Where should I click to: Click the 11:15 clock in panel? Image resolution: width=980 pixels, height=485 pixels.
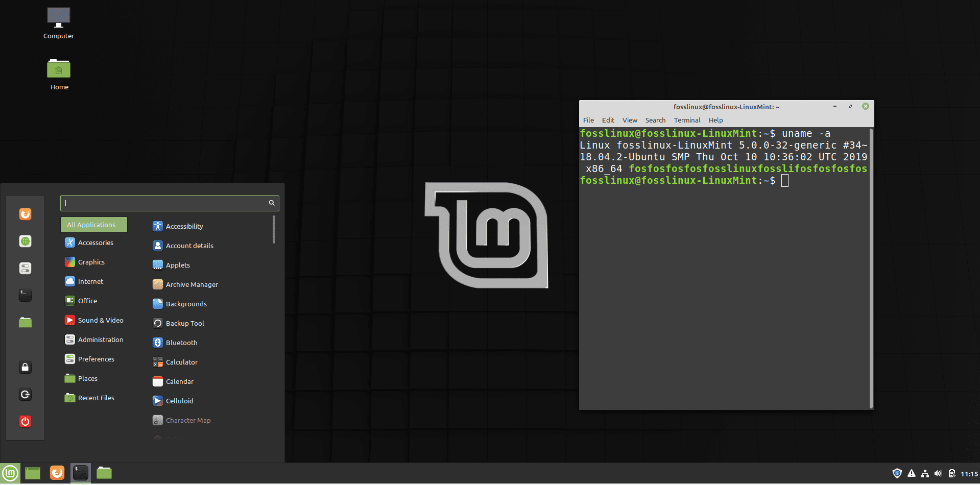pyautogui.click(x=969, y=474)
